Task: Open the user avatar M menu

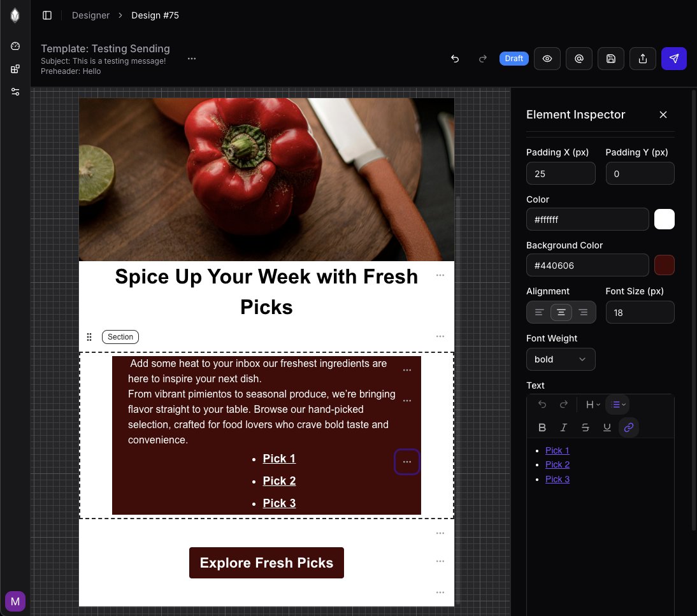Action: pos(15,601)
